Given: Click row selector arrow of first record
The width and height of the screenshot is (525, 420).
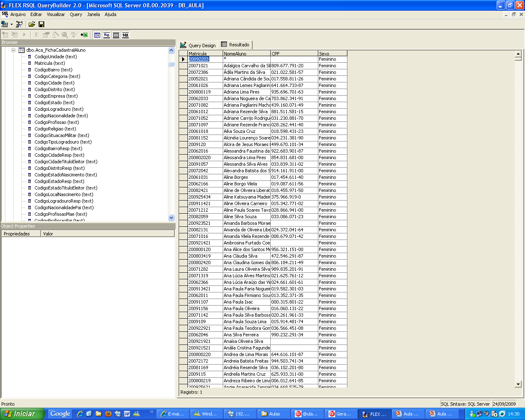Looking at the screenshot, I should pos(183,59).
